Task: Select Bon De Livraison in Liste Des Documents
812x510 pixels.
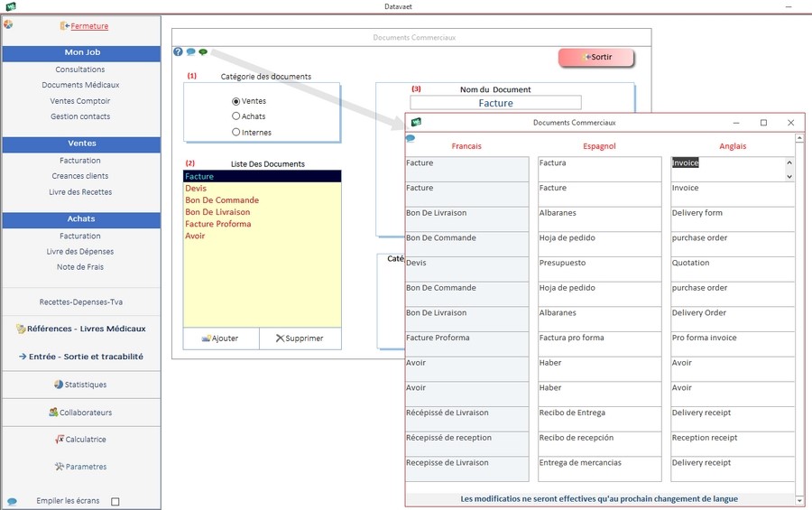Action: coord(262,212)
